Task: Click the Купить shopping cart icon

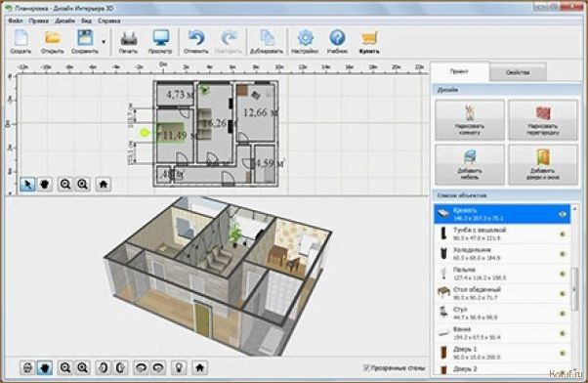Action: pos(369,41)
